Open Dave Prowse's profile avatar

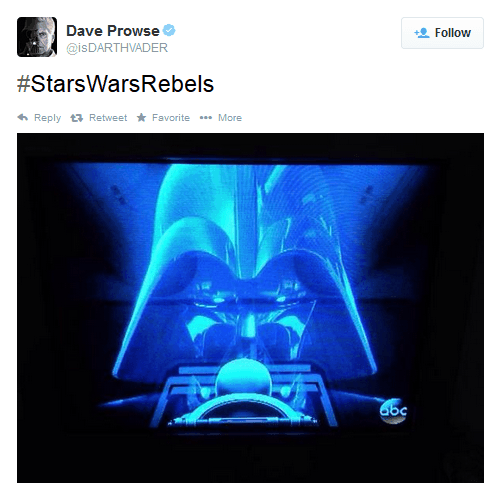click(x=37, y=37)
